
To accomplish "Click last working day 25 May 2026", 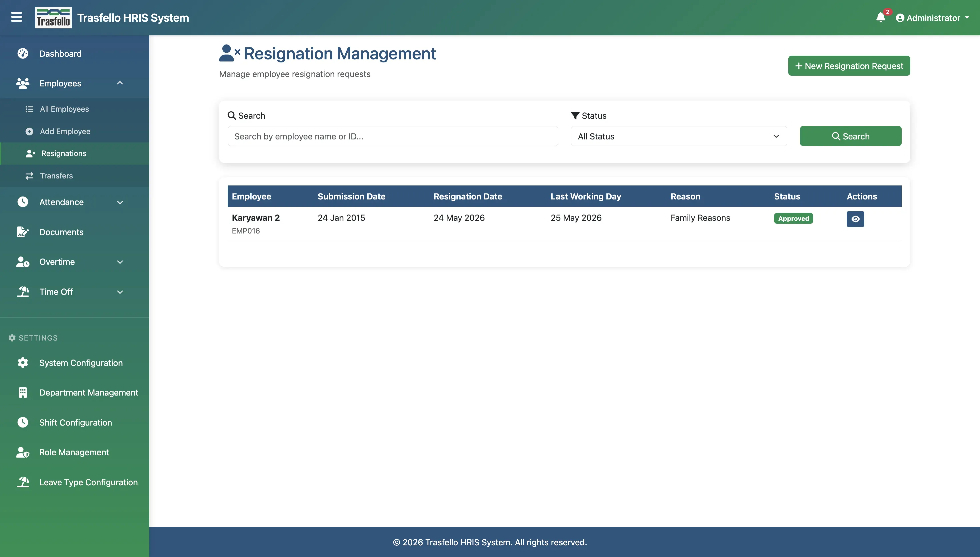I will [576, 218].
